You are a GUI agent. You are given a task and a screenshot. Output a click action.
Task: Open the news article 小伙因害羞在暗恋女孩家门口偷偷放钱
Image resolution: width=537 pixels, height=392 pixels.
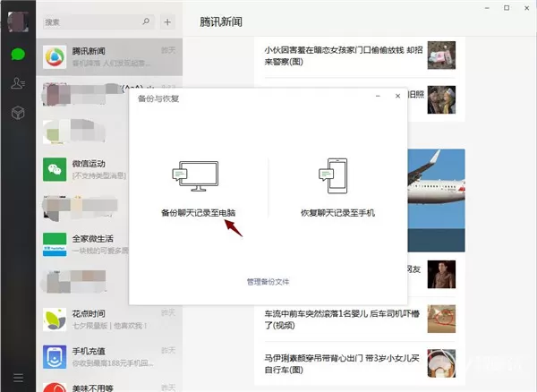(344, 55)
